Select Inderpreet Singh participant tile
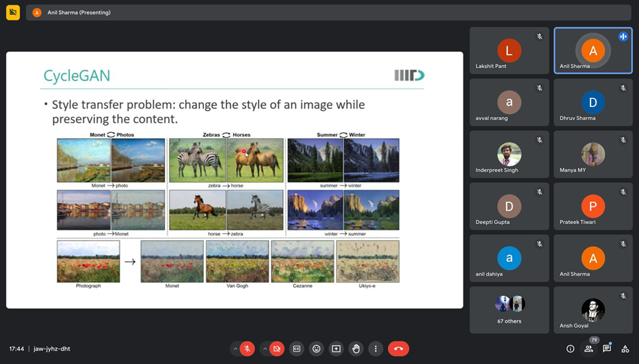Screen dimensions: 639x364 [x=509, y=155]
